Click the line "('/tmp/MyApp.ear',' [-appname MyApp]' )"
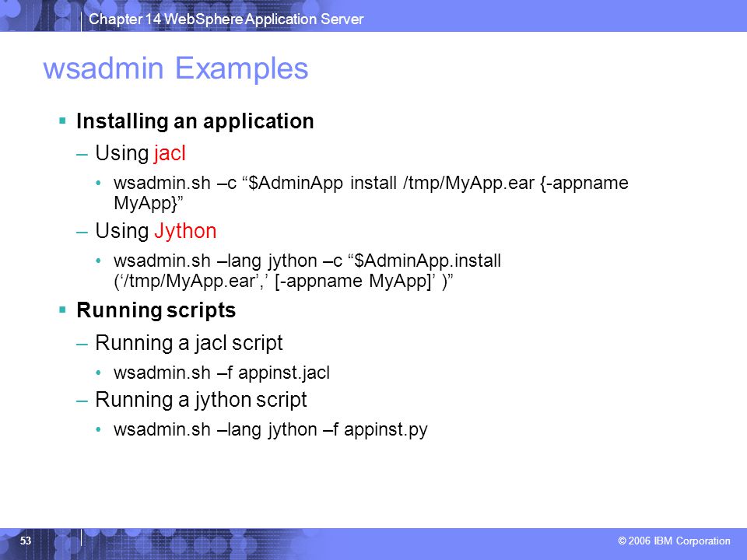Image resolution: width=747 pixels, height=560 pixels. coord(283,281)
